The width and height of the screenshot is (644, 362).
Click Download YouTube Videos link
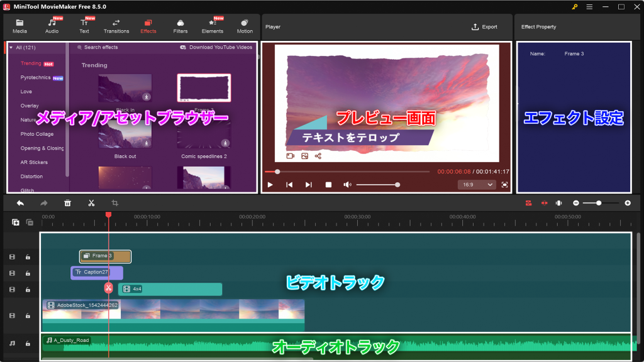coord(216,48)
